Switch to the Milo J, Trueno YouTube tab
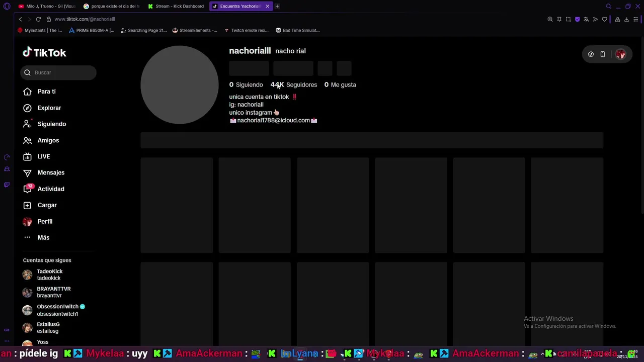Viewport: 644px width, 362px height. pyautogui.click(x=46, y=6)
